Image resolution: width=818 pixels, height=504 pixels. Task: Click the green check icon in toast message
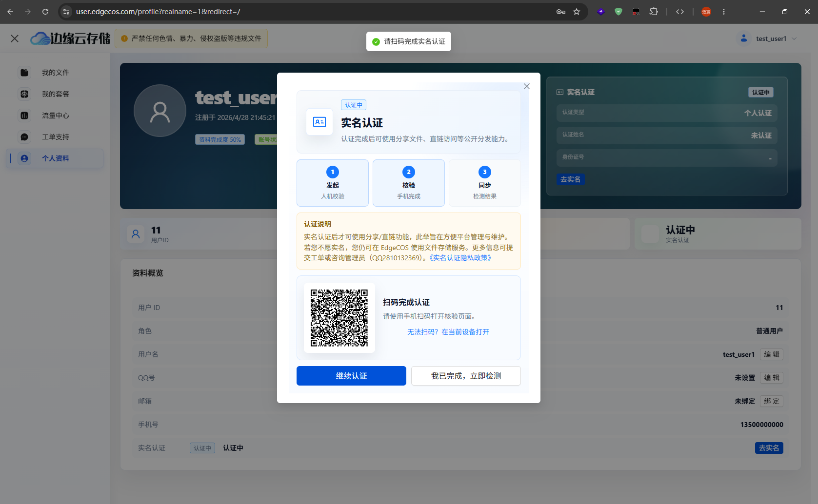pyautogui.click(x=376, y=41)
